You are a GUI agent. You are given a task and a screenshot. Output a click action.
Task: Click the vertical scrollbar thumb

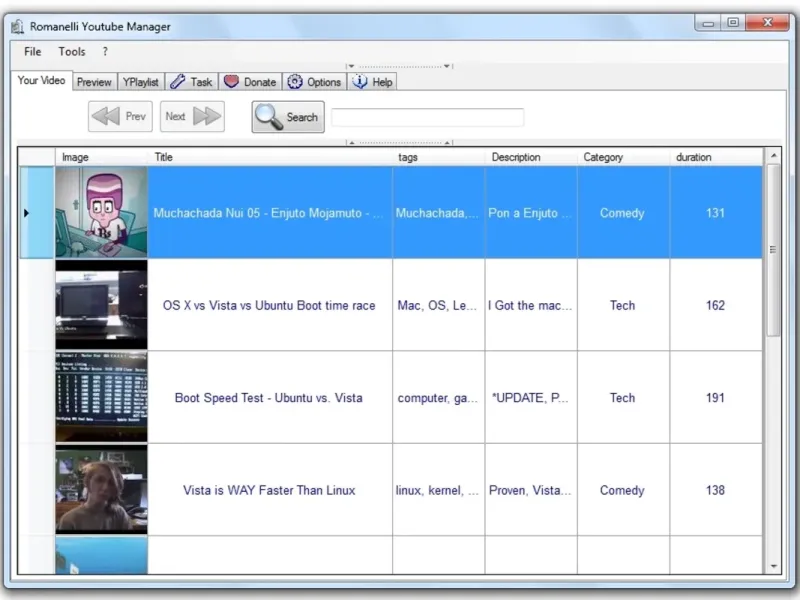click(773, 249)
